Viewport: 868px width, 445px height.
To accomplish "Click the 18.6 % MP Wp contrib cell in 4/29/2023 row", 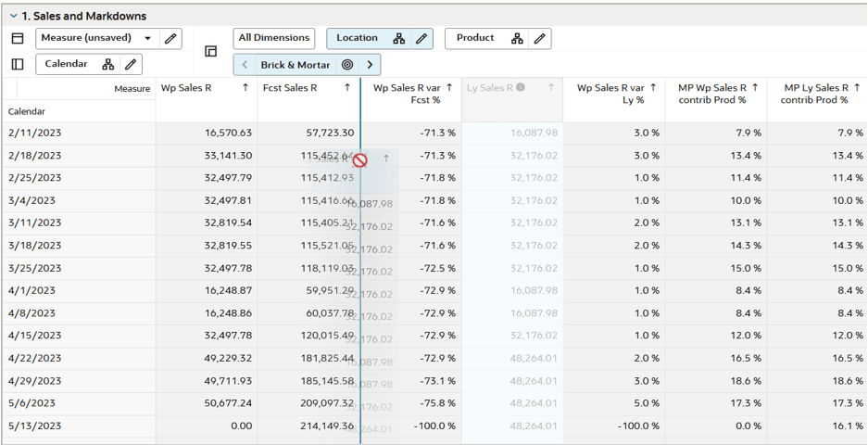I will pos(716,381).
